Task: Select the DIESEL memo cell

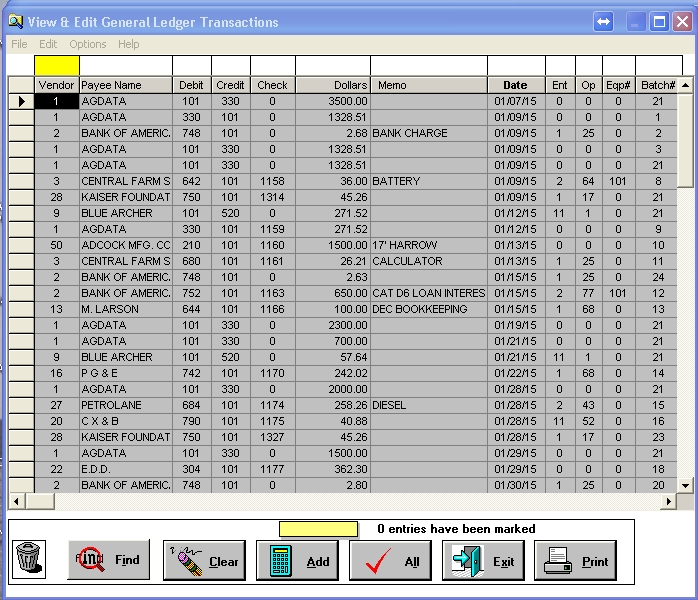Action: (x=429, y=405)
